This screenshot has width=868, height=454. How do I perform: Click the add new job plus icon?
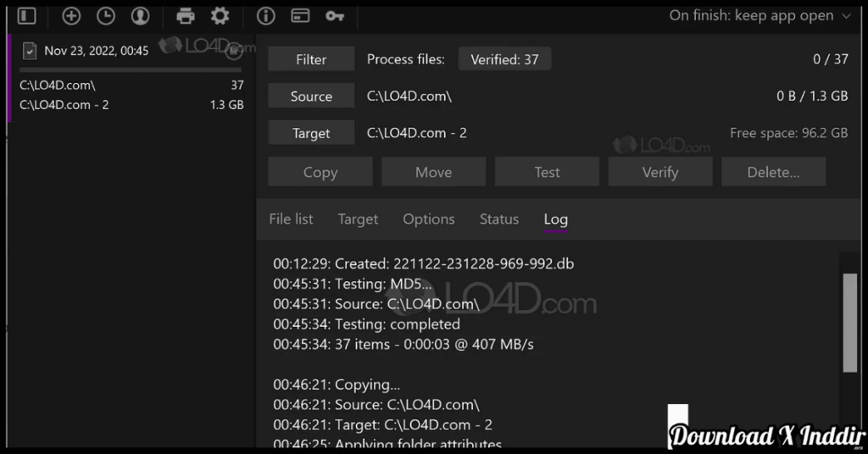72,16
